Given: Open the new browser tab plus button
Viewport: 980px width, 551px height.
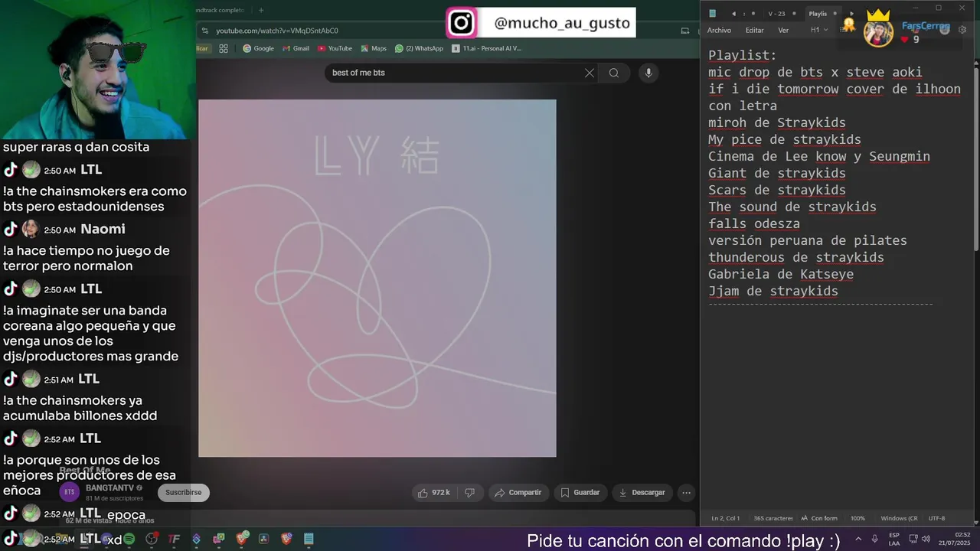Looking at the screenshot, I should click(261, 10).
